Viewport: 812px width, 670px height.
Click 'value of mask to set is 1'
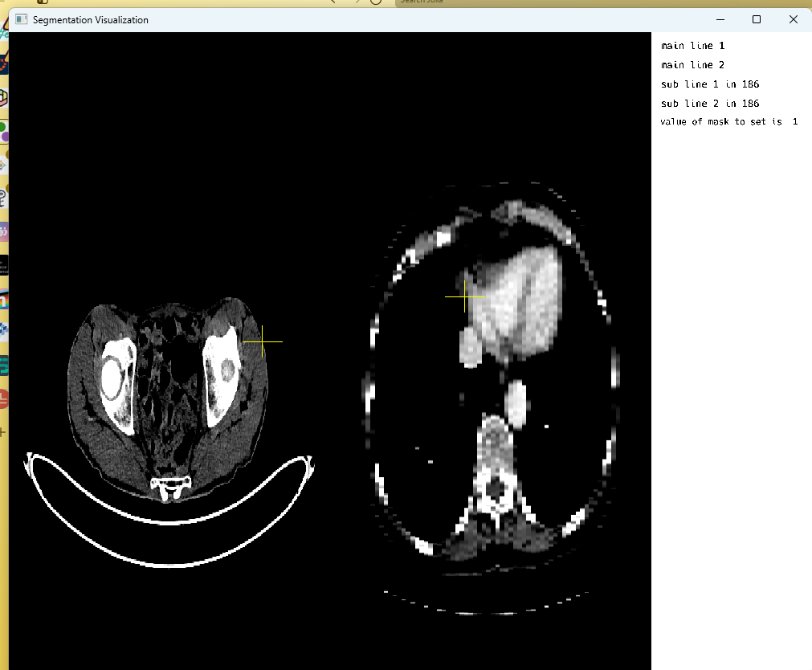[x=729, y=122]
